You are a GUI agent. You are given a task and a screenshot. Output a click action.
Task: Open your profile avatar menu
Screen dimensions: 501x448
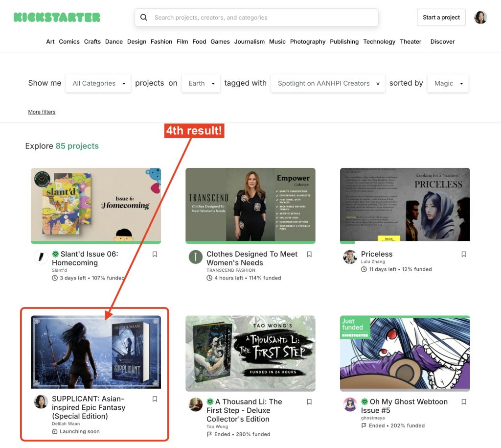click(x=480, y=17)
